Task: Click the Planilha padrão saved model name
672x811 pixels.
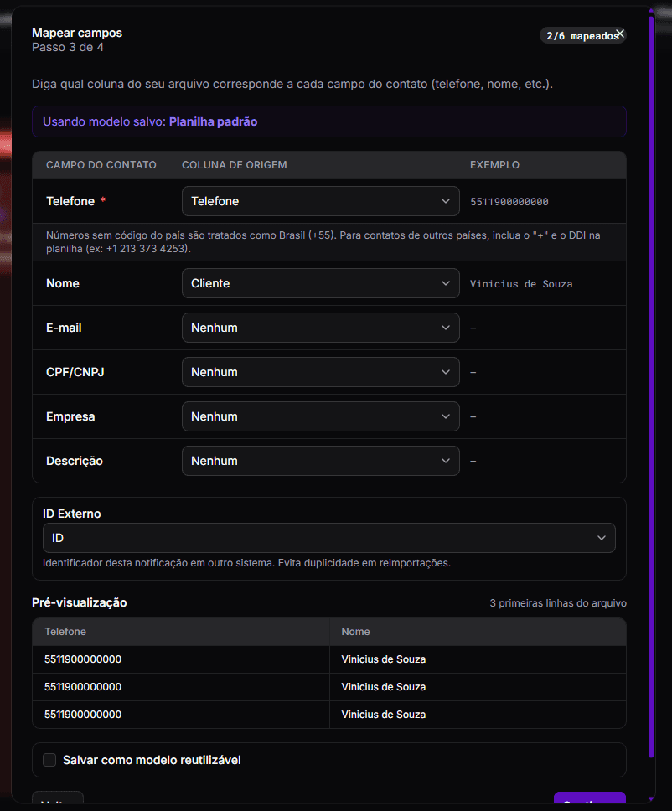Action: coord(213,121)
